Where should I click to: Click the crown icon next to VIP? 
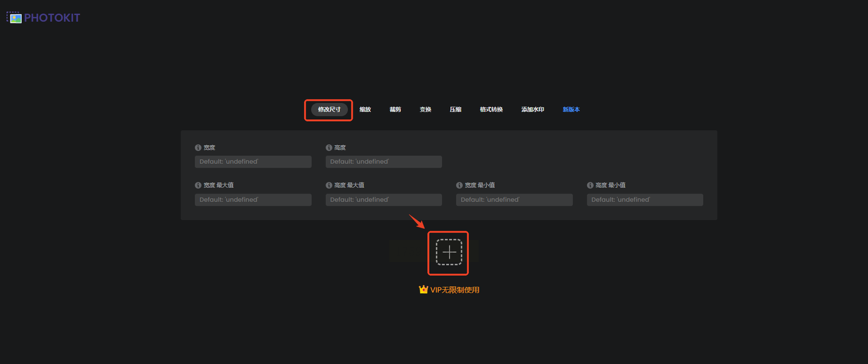tap(423, 289)
